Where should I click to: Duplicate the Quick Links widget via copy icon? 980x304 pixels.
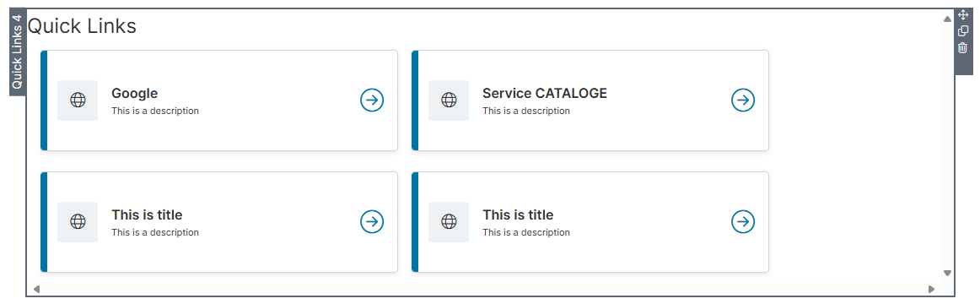(963, 31)
